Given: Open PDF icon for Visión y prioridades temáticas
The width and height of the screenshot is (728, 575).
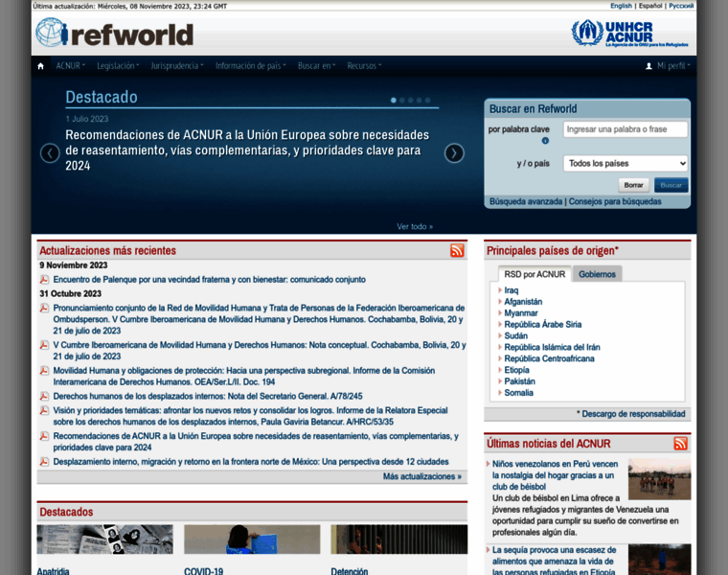Looking at the screenshot, I should 44,410.
